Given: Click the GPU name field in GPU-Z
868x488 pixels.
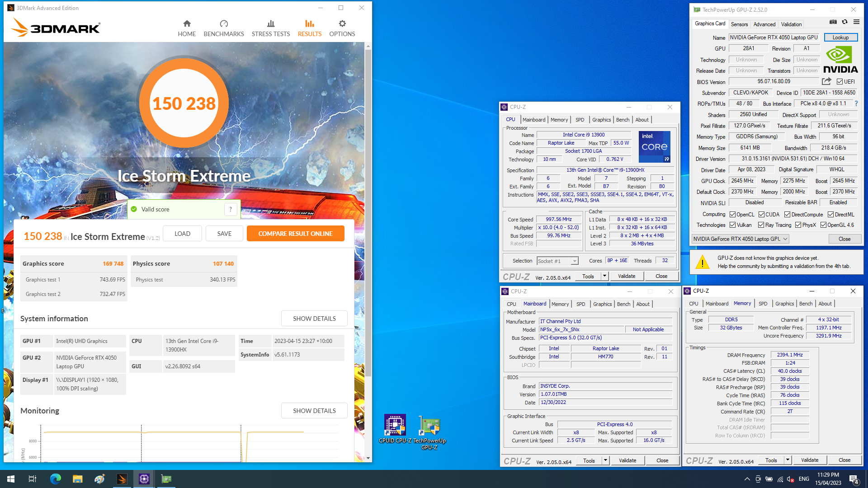Looking at the screenshot, I should tap(774, 38).
